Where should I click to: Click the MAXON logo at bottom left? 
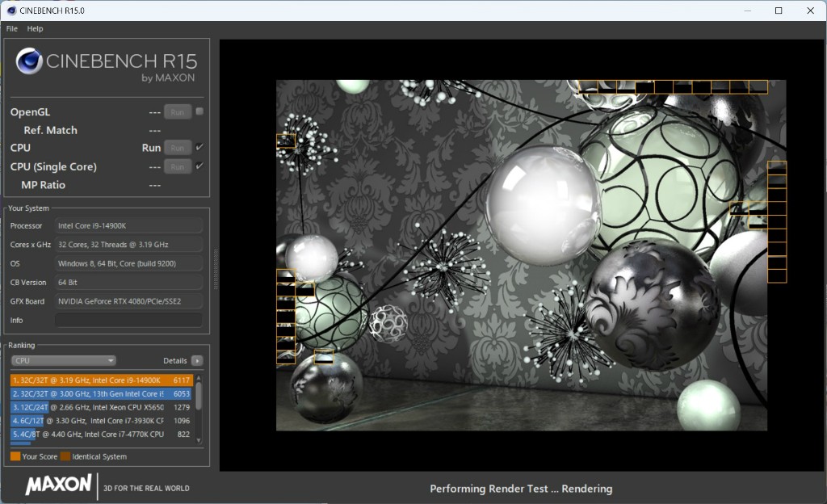point(58,485)
